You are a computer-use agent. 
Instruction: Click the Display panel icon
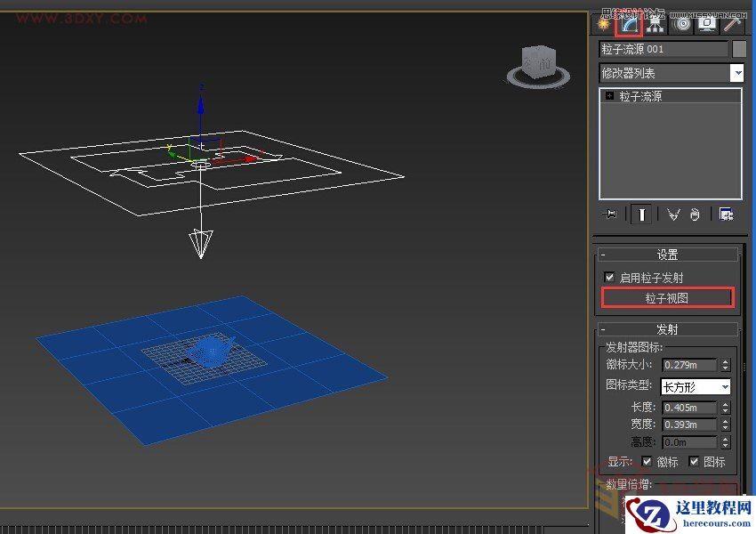pyautogui.click(x=705, y=25)
